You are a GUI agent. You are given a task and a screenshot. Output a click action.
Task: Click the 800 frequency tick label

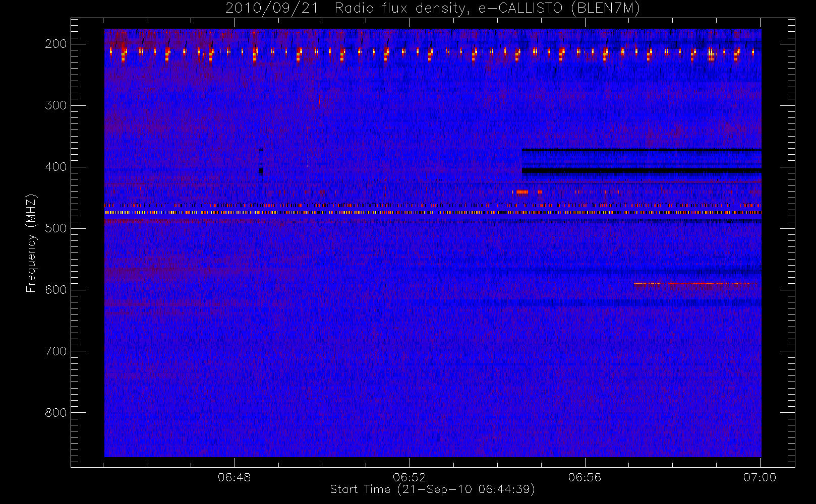point(55,413)
